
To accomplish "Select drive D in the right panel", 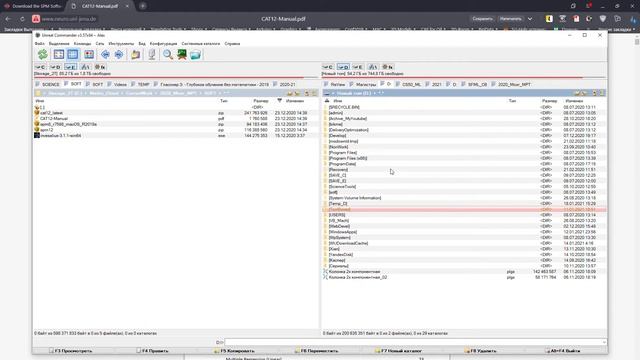I will pyautogui.click(x=343, y=67).
